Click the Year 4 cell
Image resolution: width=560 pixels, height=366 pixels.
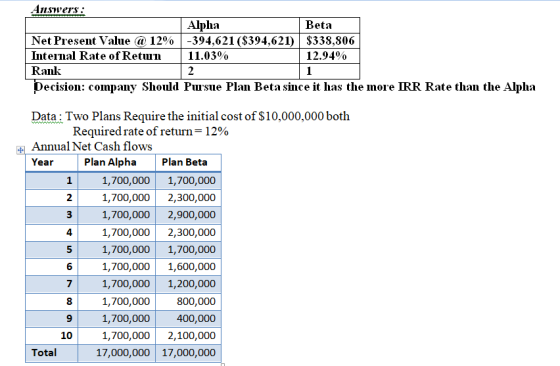pyautogui.click(x=51, y=232)
